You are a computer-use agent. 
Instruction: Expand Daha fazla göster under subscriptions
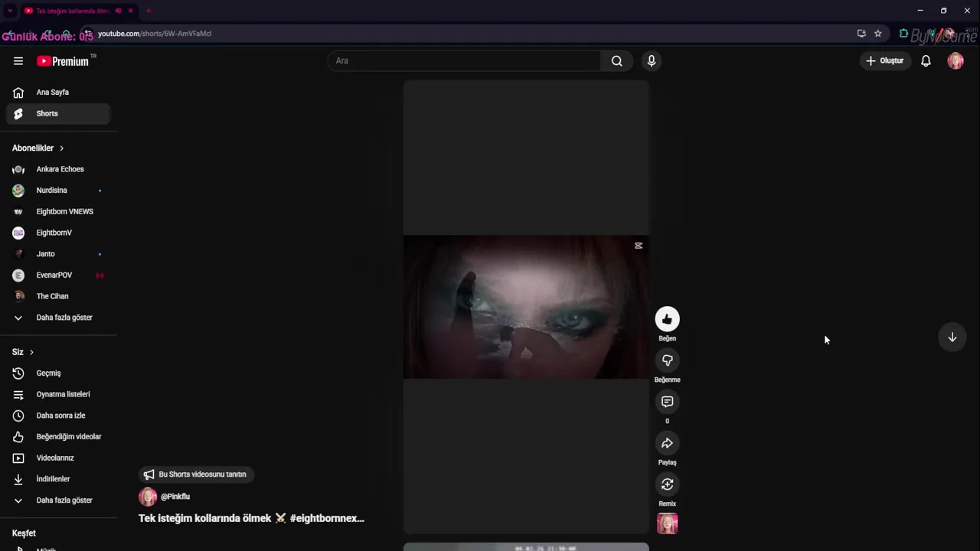[x=58, y=318]
